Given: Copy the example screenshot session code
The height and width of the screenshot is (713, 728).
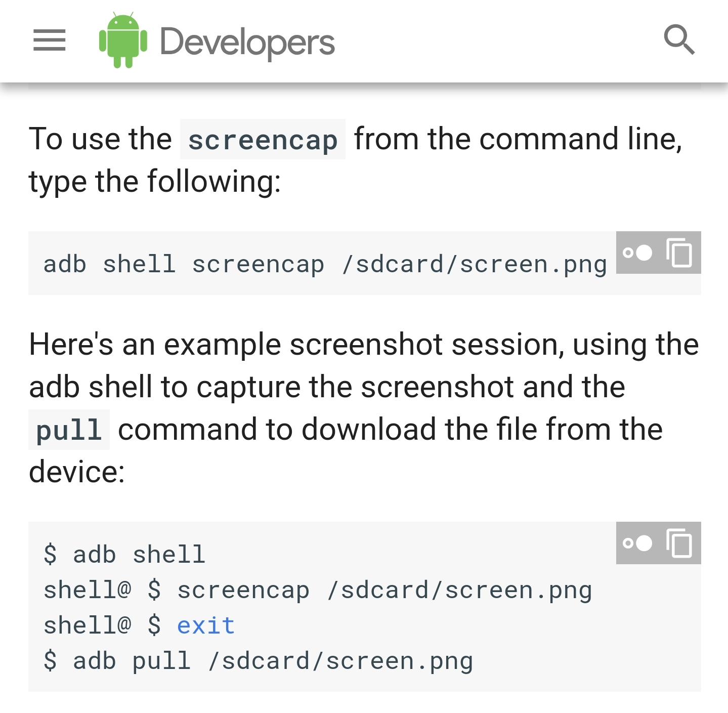Looking at the screenshot, I should pyautogui.click(x=679, y=543).
